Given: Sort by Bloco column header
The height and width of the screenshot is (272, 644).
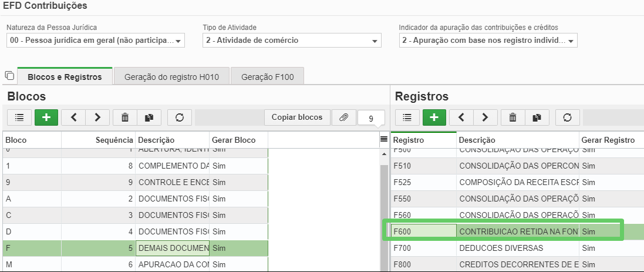Looking at the screenshot, I should (x=32, y=140).
